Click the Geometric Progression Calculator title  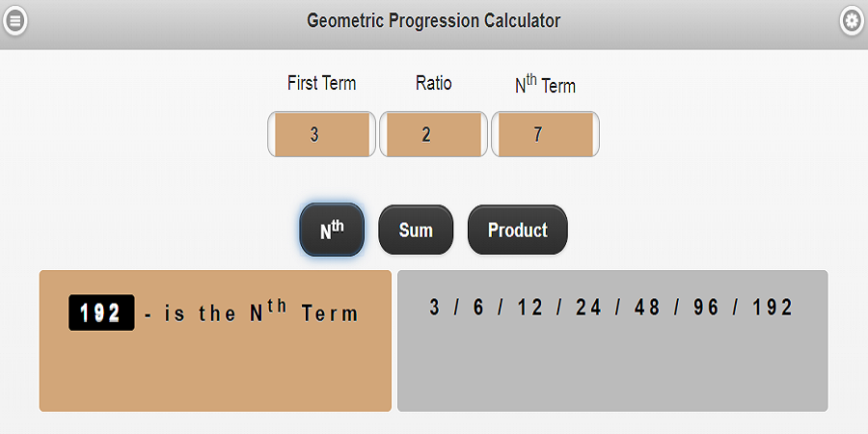[x=433, y=20]
